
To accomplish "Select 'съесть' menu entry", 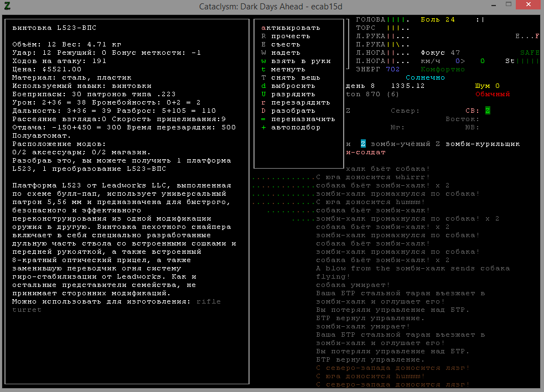I will 281,44.
